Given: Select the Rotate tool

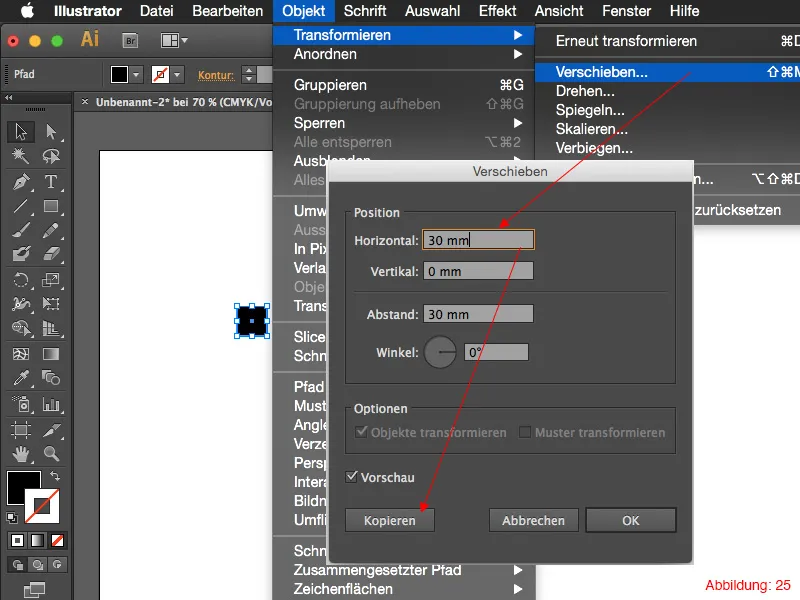Looking at the screenshot, I should coord(21,280).
